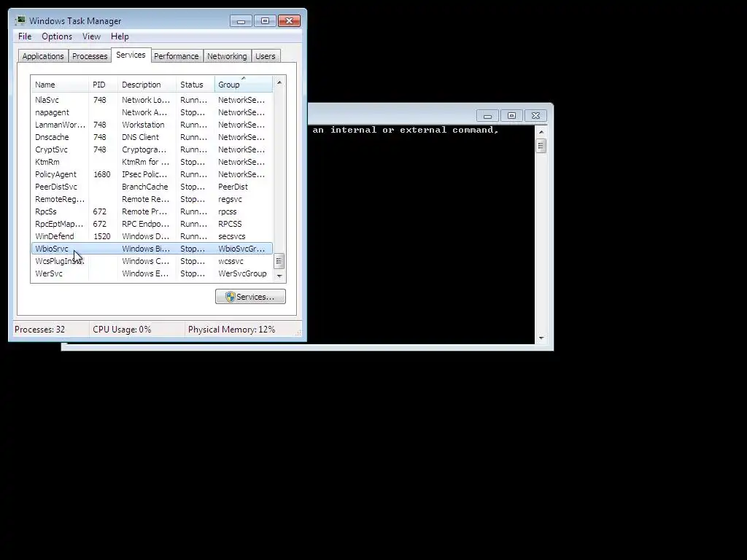Select the Dnscache service row
Viewport: 747px width, 560px height.
(152, 137)
